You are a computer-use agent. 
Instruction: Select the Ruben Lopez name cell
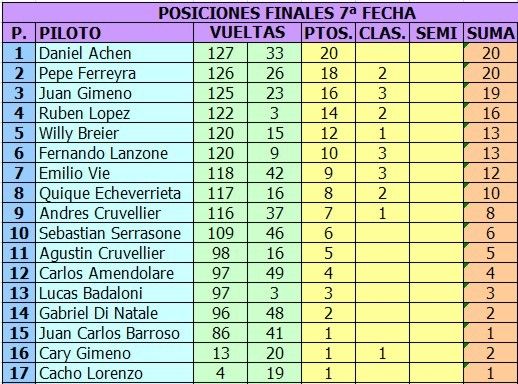pyautogui.click(x=114, y=113)
